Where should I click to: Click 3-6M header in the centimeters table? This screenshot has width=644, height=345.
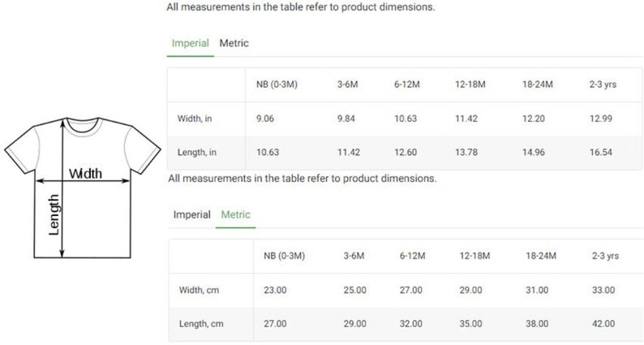(354, 257)
